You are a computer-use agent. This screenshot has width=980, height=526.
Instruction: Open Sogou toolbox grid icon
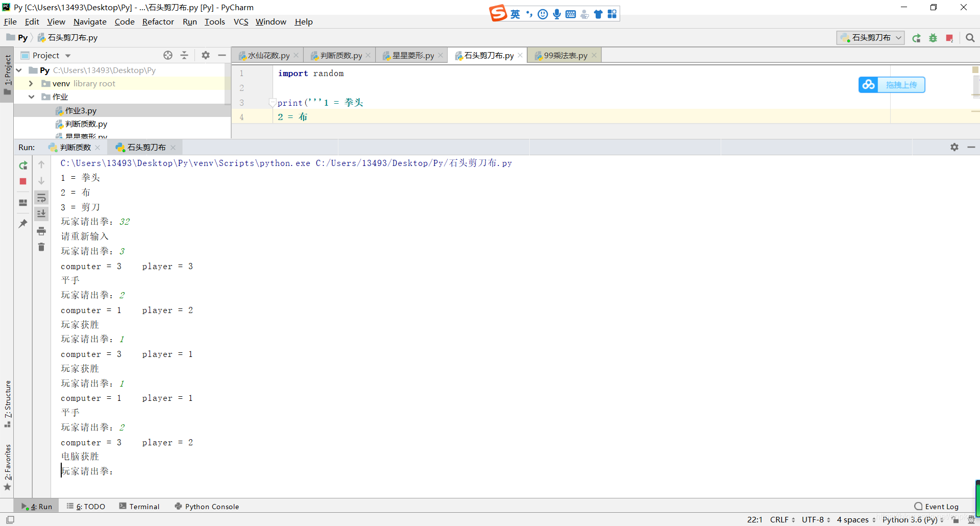point(612,14)
